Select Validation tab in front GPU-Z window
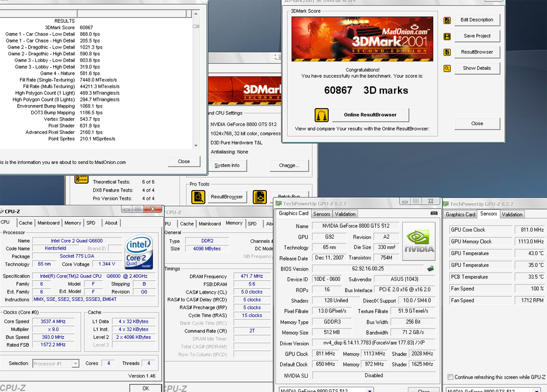 (x=345, y=214)
